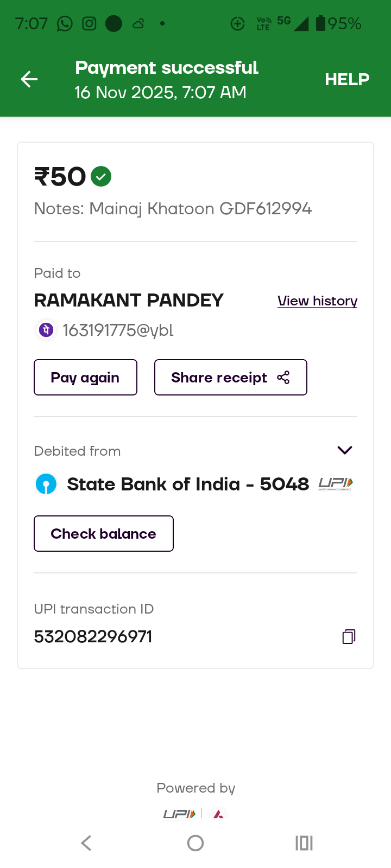Tap State Bank of India logo

coord(46,484)
